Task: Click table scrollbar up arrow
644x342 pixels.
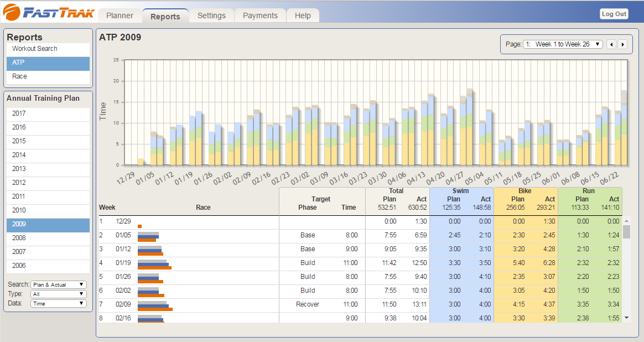Action: pos(626,220)
